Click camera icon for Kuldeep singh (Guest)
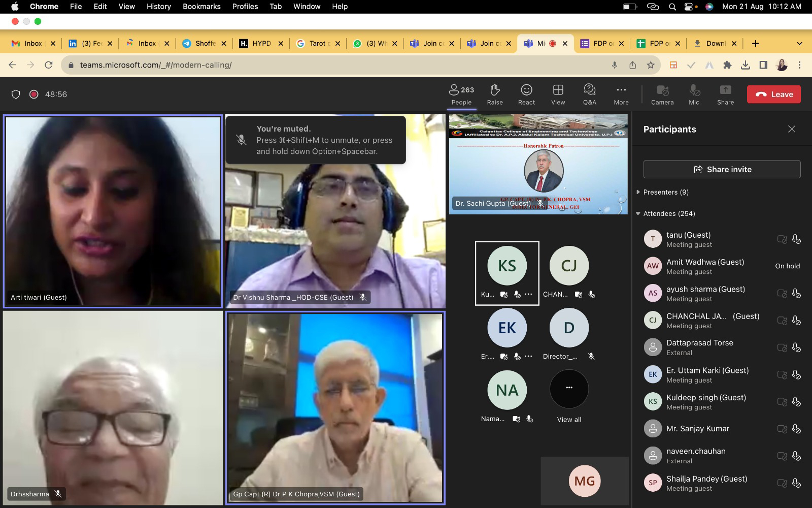This screenshot has width=812, height=508. point(782,402)
